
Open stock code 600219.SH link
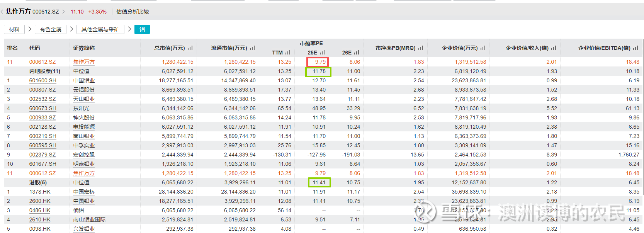43,136
